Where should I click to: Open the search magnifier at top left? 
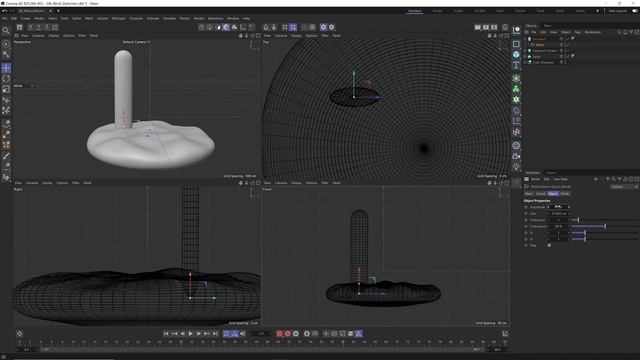[x=6, y=31]
